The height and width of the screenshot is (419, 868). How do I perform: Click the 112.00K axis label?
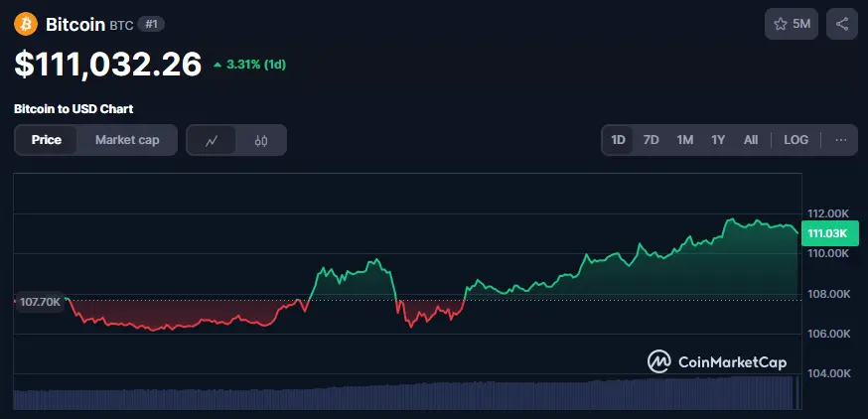(827, 213)
